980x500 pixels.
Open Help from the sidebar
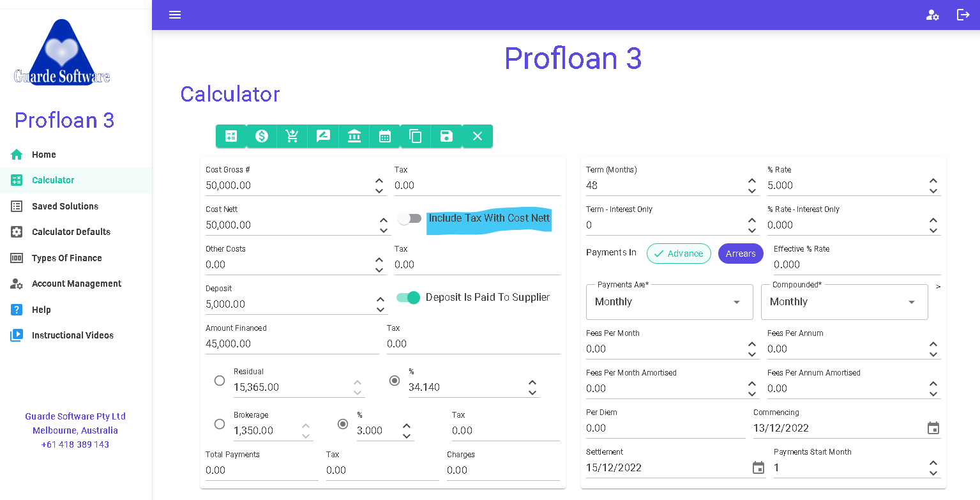click(x=76, y=310)
